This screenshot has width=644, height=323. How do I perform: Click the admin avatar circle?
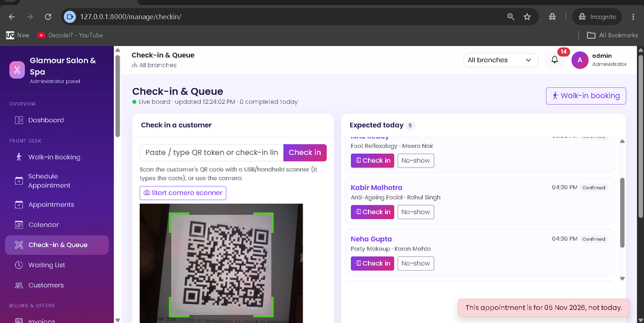click(x=580, y=60)
